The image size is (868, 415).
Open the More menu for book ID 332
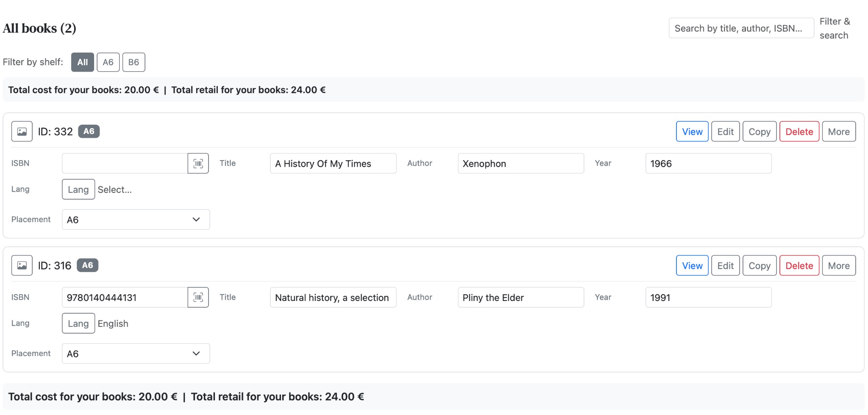click(838, 131)
